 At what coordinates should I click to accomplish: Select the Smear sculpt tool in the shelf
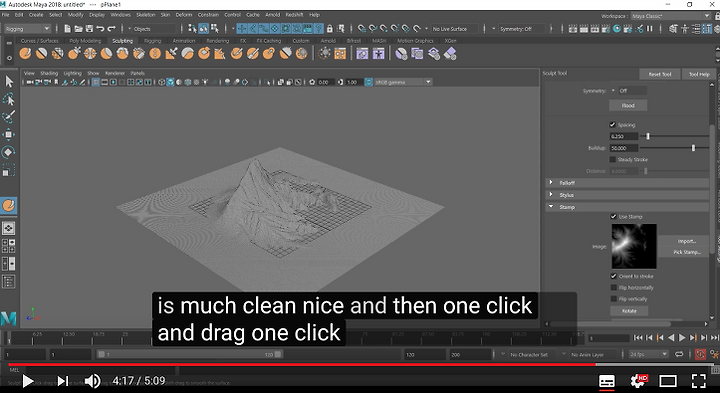[252, 54]
